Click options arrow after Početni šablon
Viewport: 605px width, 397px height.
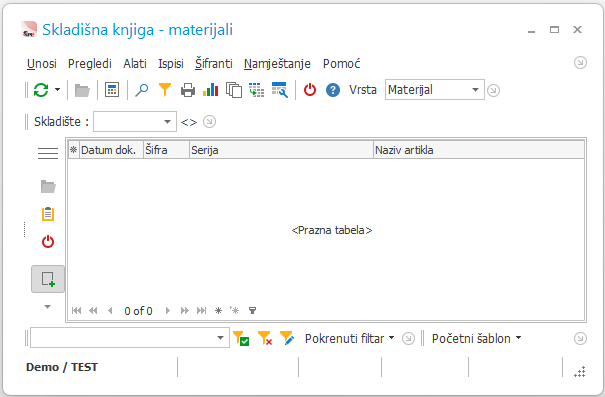(580, 338)
